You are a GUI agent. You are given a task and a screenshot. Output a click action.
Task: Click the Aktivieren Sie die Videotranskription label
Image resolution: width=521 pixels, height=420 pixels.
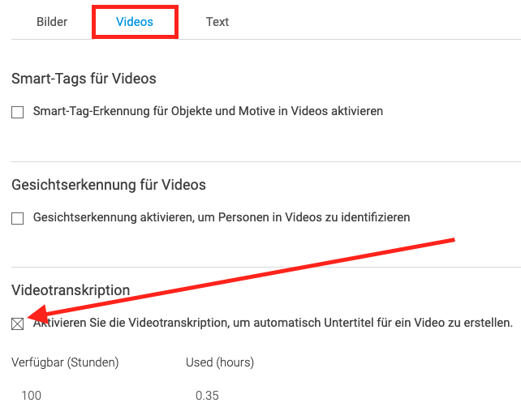coord(273,323)
